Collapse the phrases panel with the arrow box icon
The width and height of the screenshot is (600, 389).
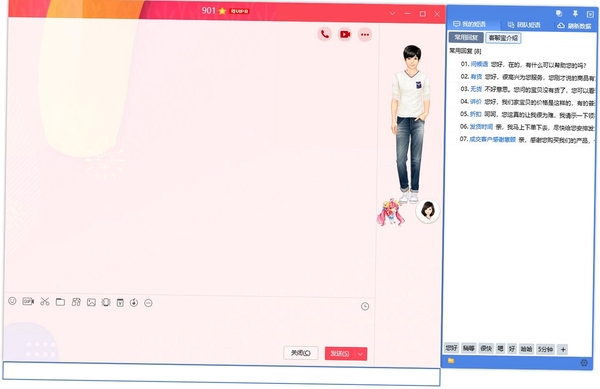(590, 14)
